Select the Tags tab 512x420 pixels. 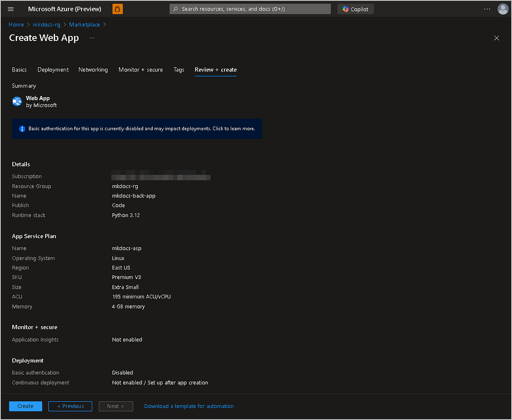coord(179,70)
